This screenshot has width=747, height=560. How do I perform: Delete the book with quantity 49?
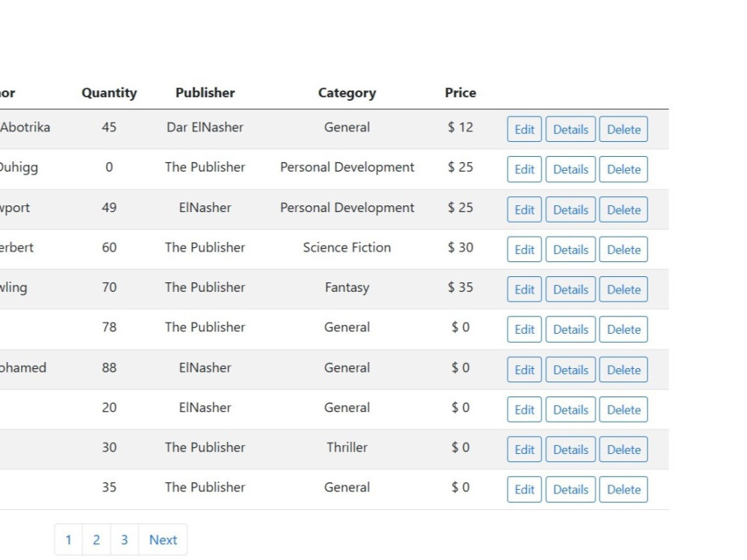click(623, 210)
